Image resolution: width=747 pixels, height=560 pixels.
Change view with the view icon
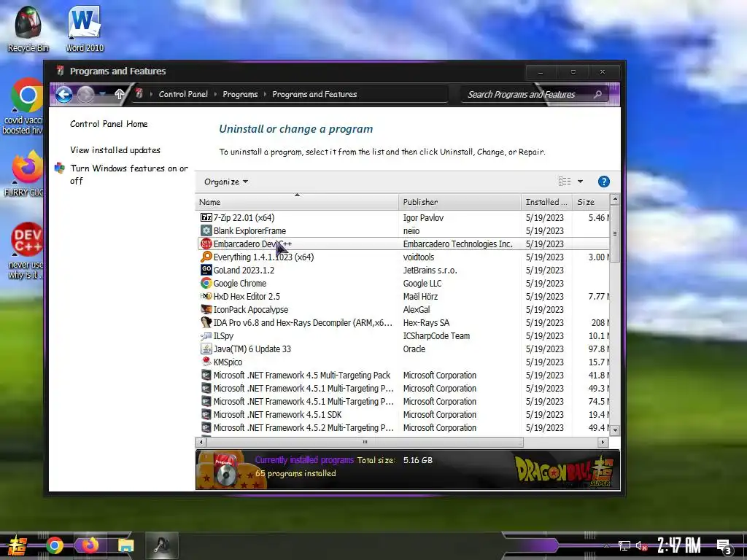(565, 181)
